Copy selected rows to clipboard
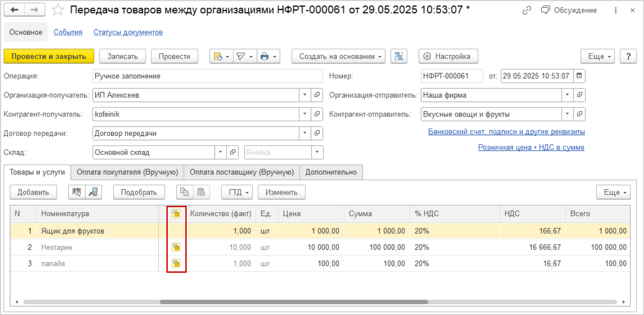 click(184, 192)
